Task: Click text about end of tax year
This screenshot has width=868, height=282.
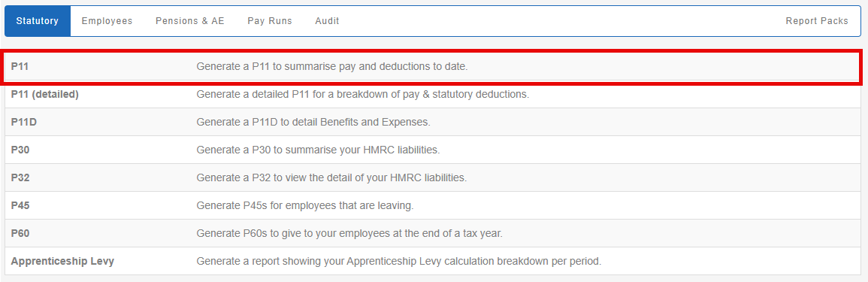Action: pyautogui.click(x=349, y=233)
